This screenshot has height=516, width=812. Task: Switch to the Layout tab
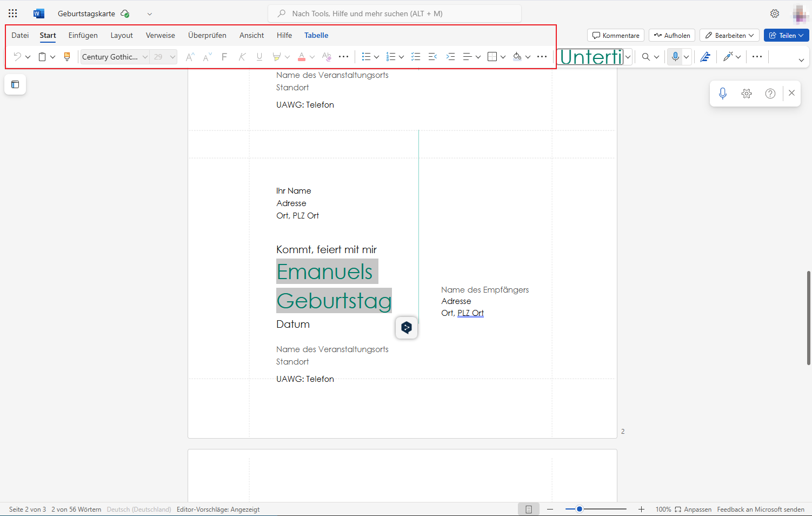click(122, 35)
